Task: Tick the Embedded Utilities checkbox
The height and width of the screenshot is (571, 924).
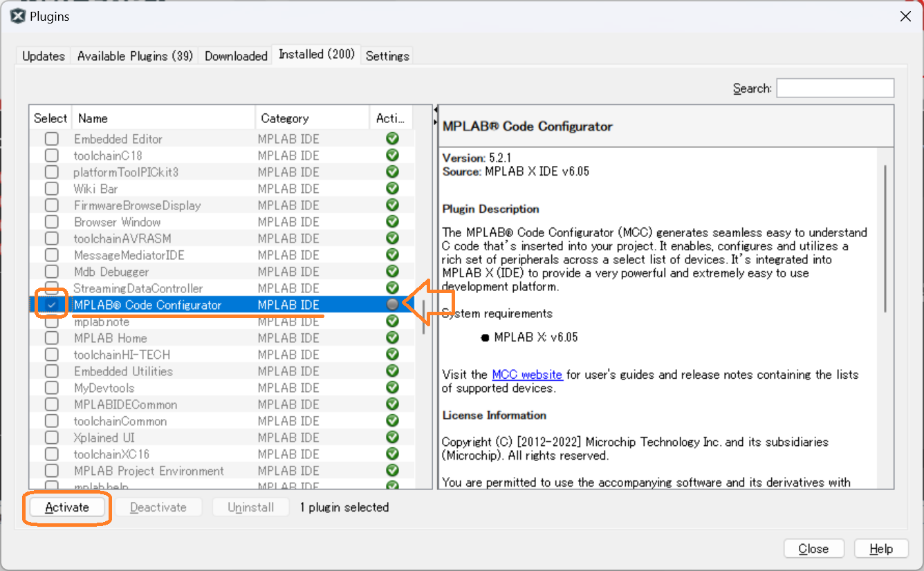Action: pos(51,371)
